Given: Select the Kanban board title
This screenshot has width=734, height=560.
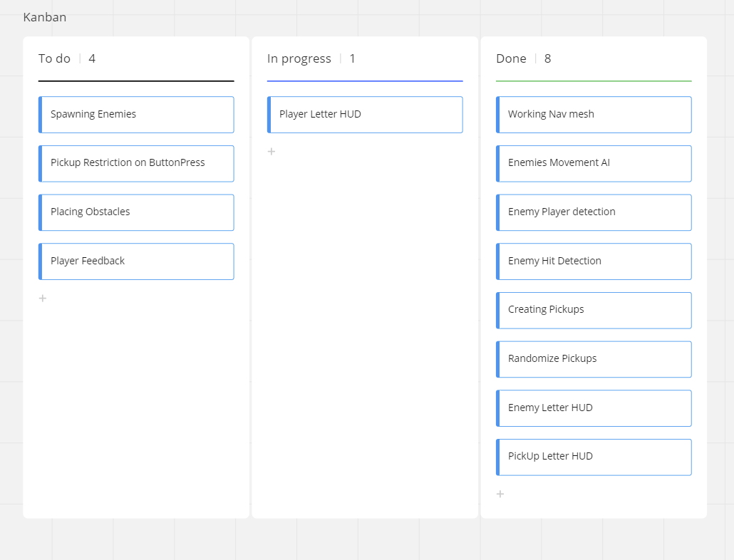Looking at the screenshot, I should 45,17.
